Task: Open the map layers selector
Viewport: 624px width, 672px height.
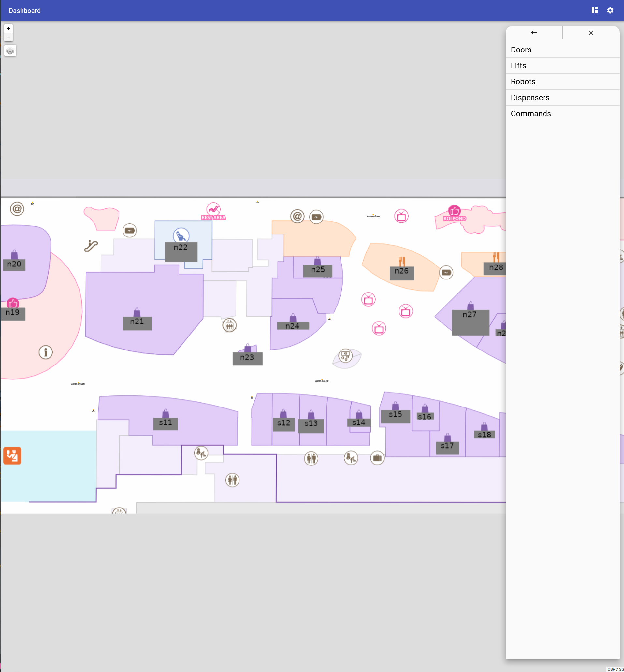Action: pyautogui.click(x=10, y=50)
